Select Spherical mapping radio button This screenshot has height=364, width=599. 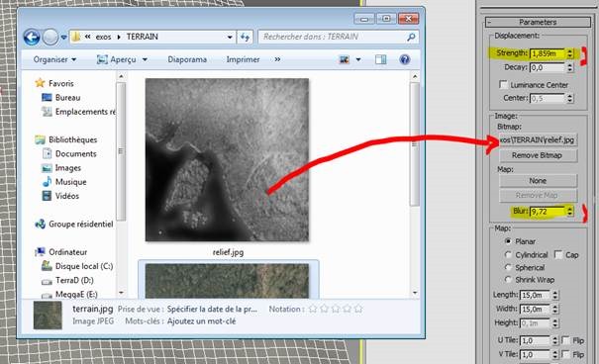[x=508, y=267]
